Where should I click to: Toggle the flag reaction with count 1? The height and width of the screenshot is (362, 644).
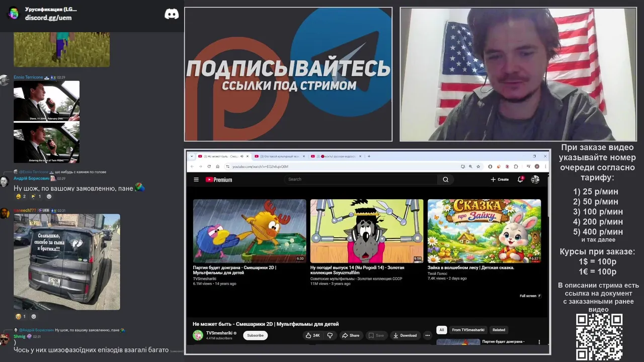tap(36, 197)
